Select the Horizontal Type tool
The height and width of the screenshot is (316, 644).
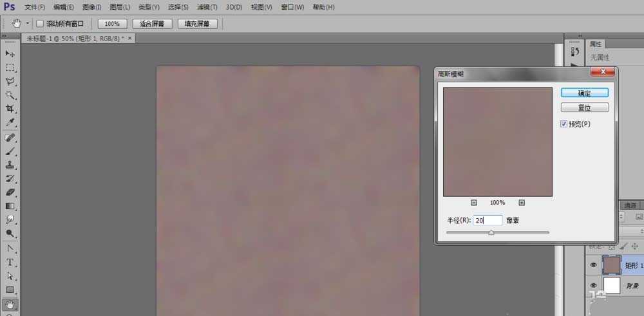click(x=10, y=263)
